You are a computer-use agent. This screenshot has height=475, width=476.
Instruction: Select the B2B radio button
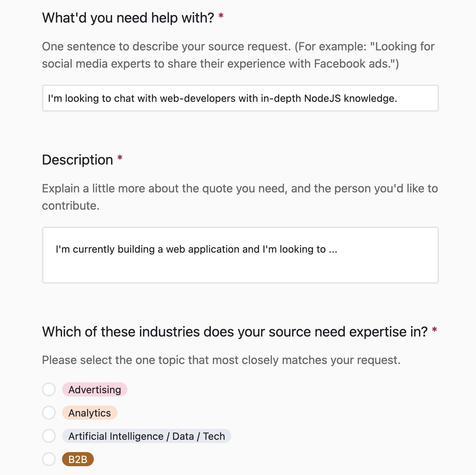49,459
